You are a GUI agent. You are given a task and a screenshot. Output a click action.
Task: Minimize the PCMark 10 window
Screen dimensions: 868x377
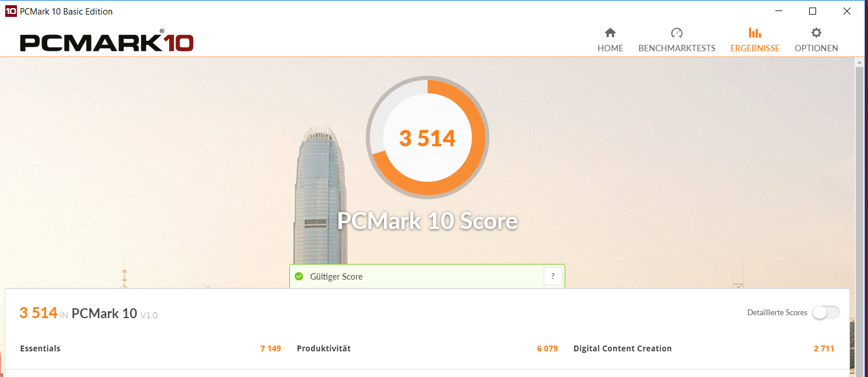pos(778,11)
